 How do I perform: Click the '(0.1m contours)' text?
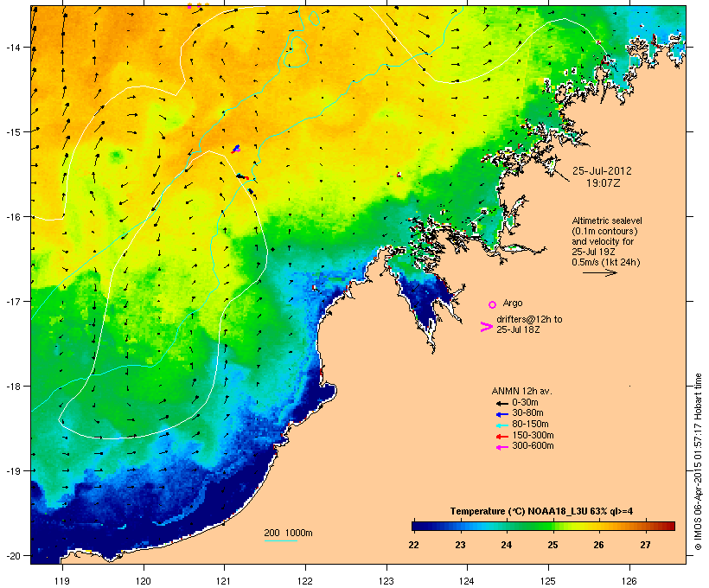pos(604,231)
